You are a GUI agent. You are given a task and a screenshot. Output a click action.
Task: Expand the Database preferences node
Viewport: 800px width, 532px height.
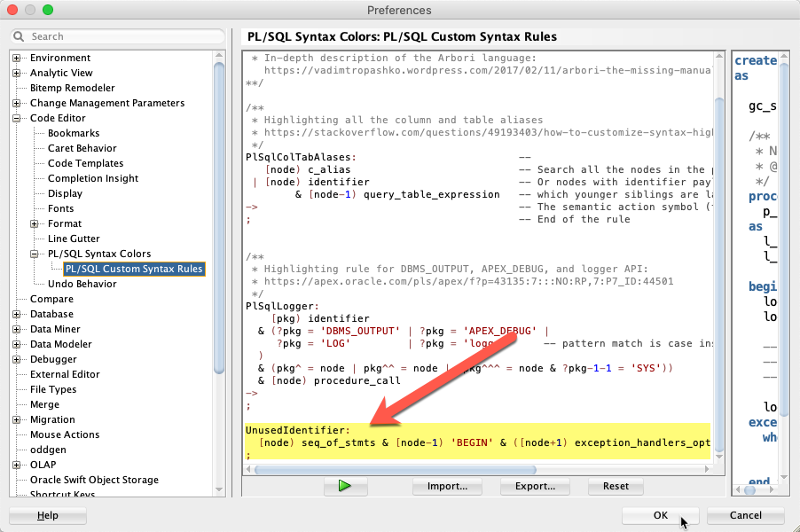click(x=14, y=314)
